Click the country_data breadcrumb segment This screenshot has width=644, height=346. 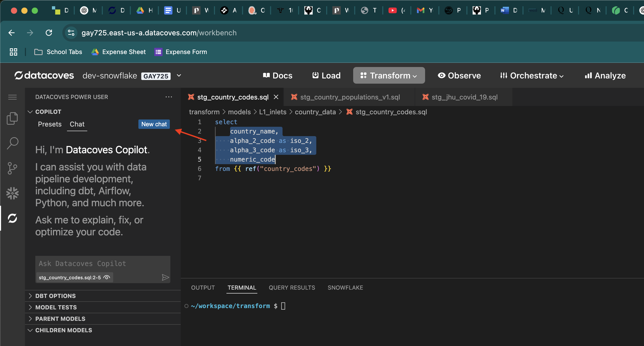point(315,112)
